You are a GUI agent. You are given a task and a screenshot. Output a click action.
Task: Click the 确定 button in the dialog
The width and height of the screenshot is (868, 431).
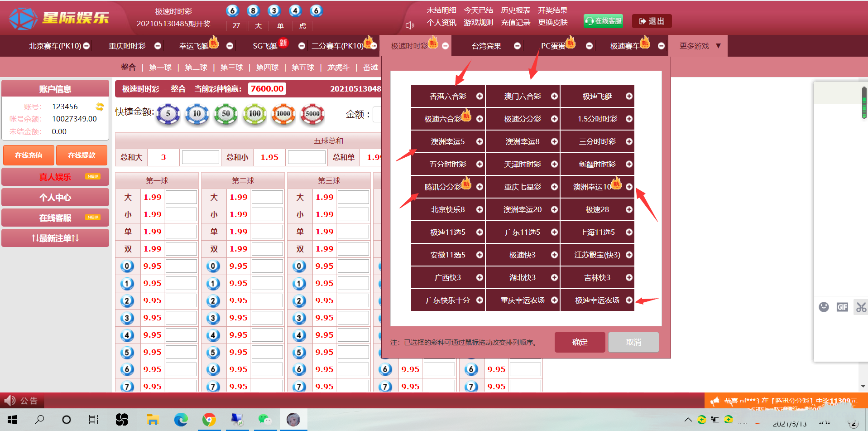[x=580, y=342]
